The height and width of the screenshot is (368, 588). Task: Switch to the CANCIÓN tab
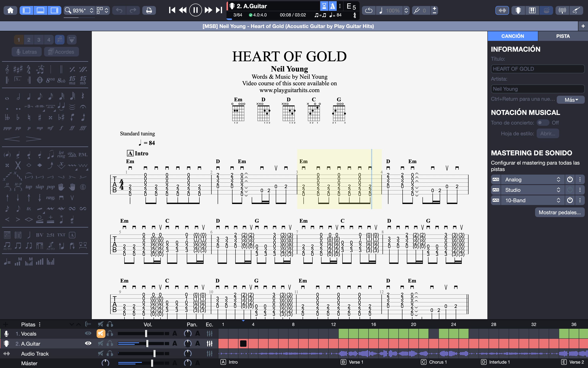coord(512,36)
